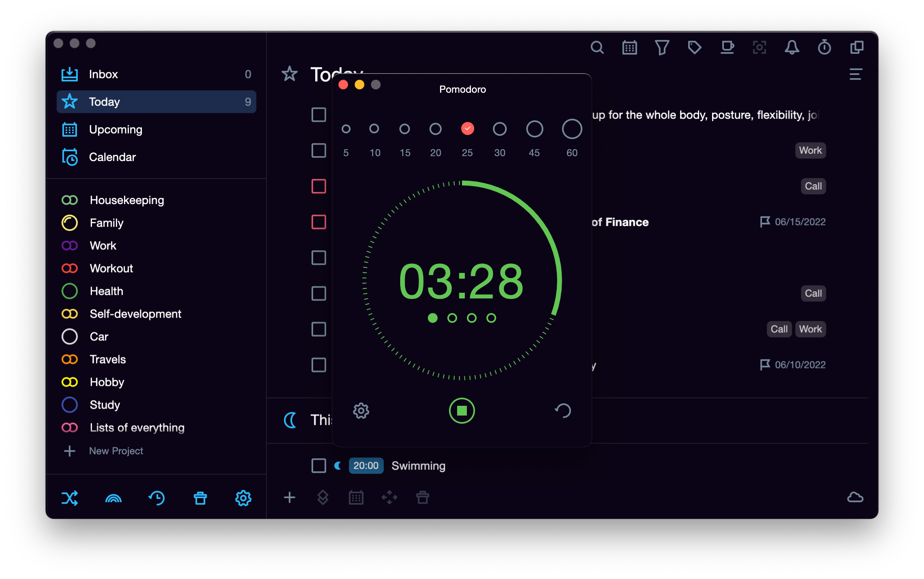Open Inbox in sidebar

coord(157,74)
